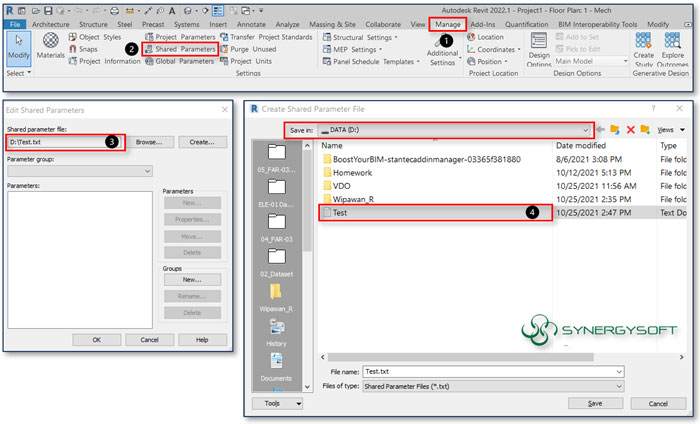Open the File menu tab
This screenshot has width=700, height=424.
(15, 25)
